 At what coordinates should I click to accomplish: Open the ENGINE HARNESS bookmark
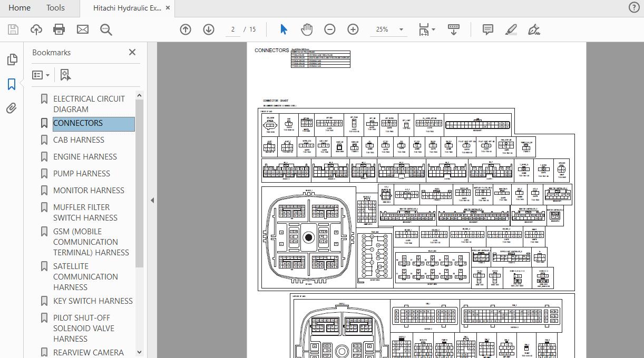(x=85, y=157)
